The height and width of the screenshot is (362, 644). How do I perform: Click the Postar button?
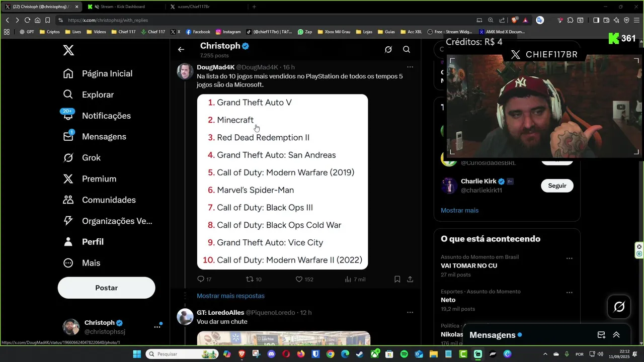tap(106, 288)
